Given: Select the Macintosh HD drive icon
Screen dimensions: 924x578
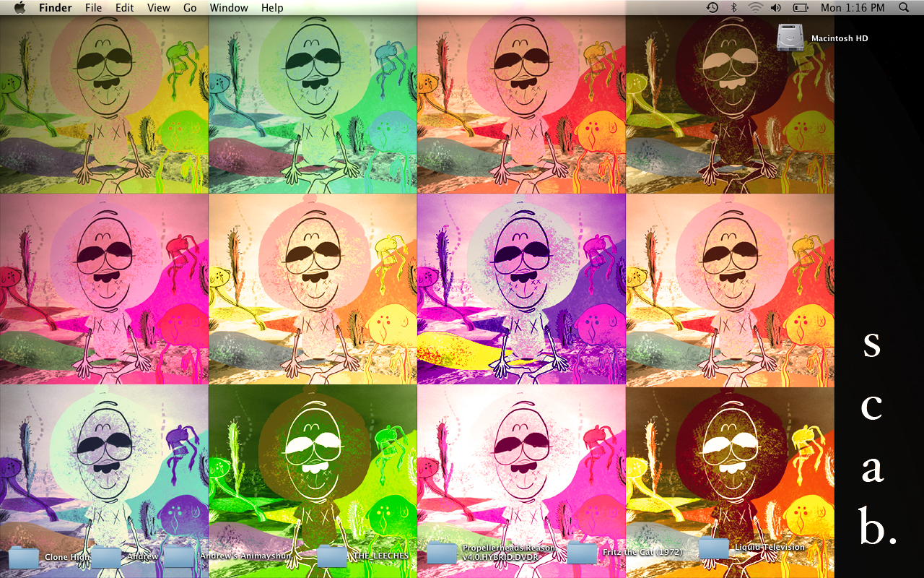Looking at the screenshot, I should pos(790,38).
